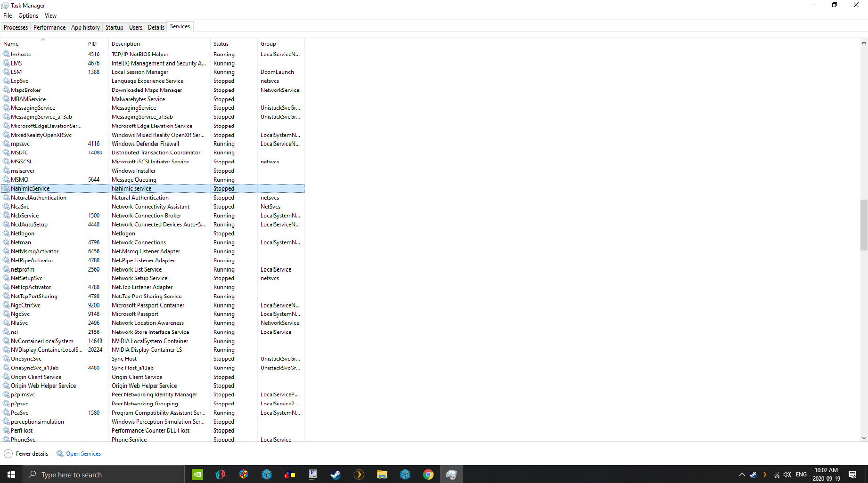Click the volume icon in system tray
The width and height of the screenshot is (868, 483).
pyautogui.click(x=787, y=475)
